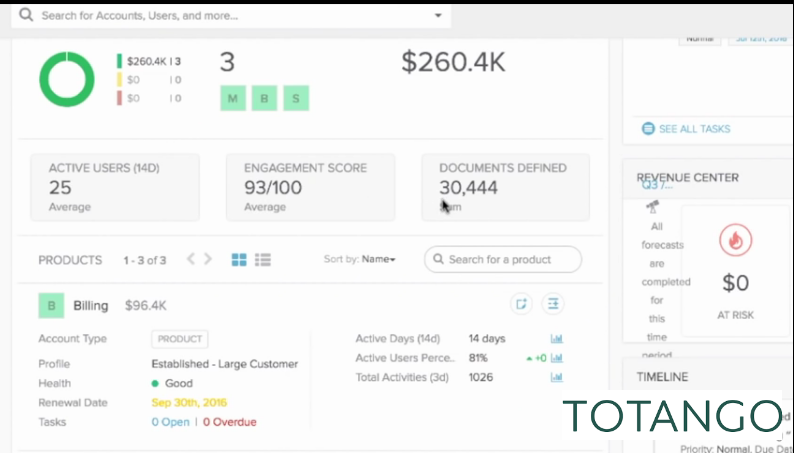Switch to list view of products

click(x=263, y=260)
